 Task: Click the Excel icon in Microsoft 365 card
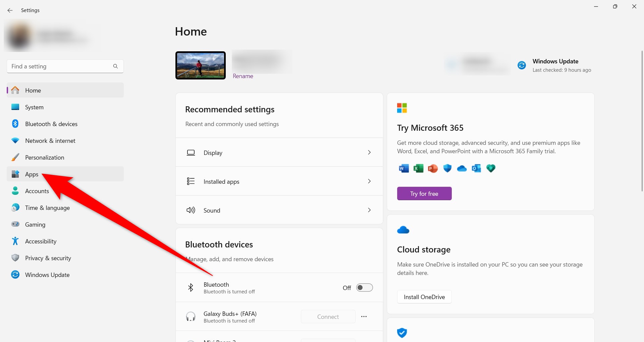418,168
